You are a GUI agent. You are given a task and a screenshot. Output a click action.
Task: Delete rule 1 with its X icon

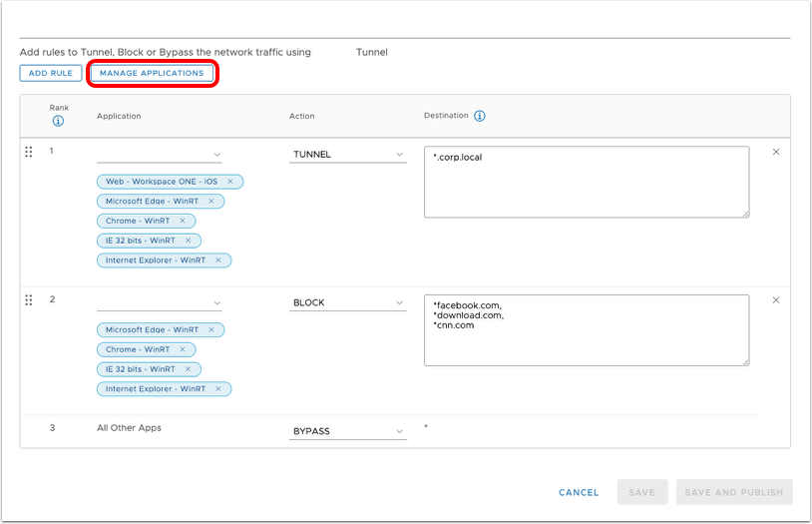pos(776,152)
